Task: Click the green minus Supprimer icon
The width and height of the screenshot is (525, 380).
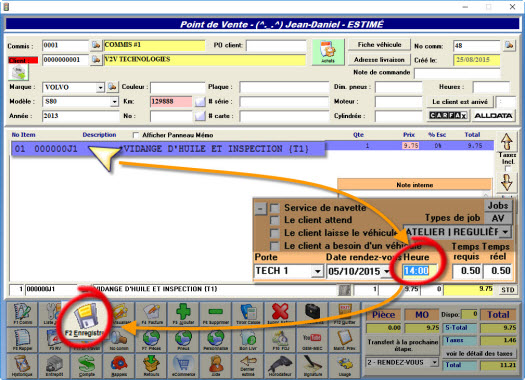Action: (216, 314)
